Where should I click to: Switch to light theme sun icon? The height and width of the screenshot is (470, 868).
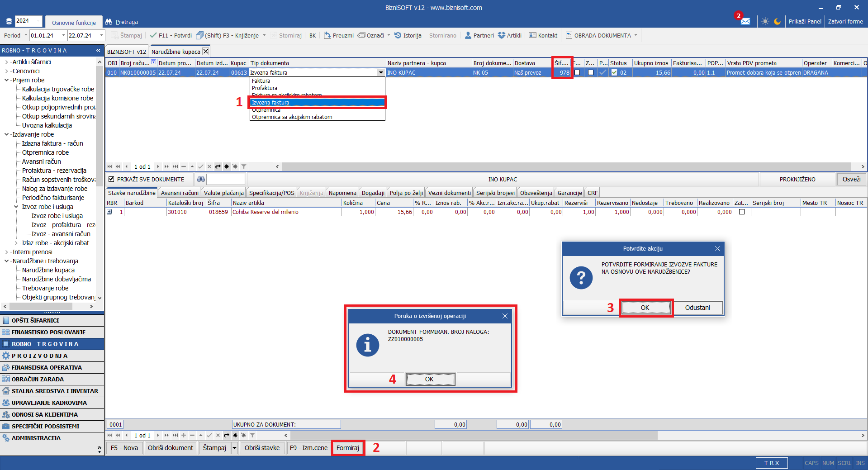[x=765, y=21]
